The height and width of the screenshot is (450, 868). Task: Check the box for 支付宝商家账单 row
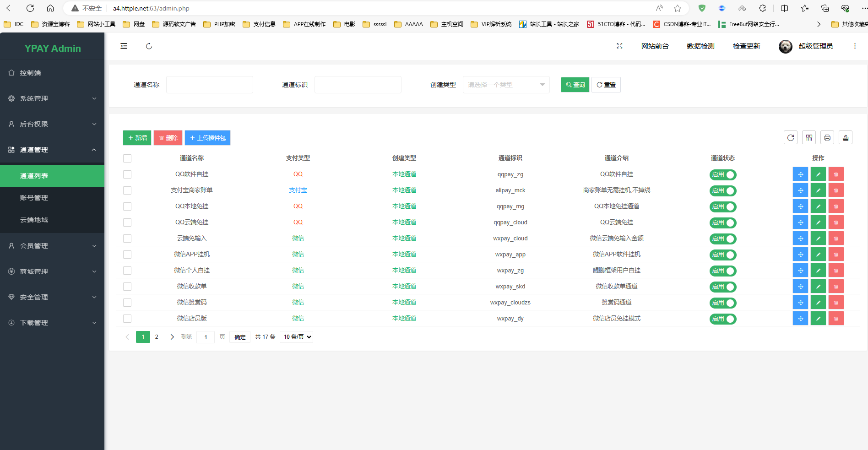[x=127, y=190]
